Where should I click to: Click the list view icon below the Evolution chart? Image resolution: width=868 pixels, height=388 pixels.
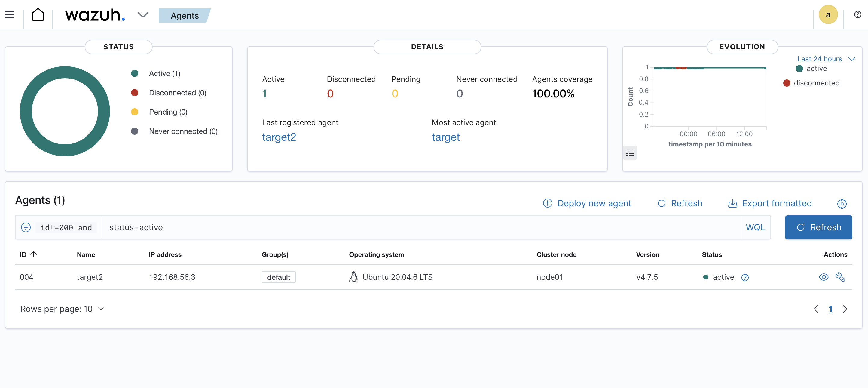point(630,153)
